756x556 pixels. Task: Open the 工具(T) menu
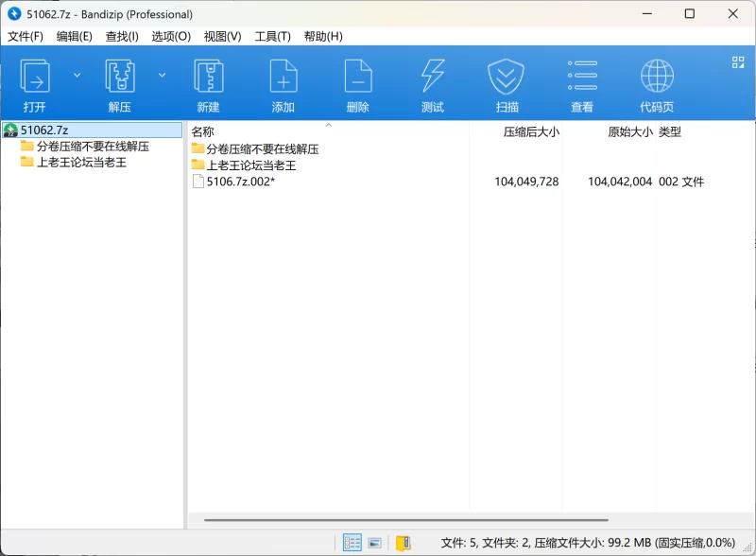[272, 37]
